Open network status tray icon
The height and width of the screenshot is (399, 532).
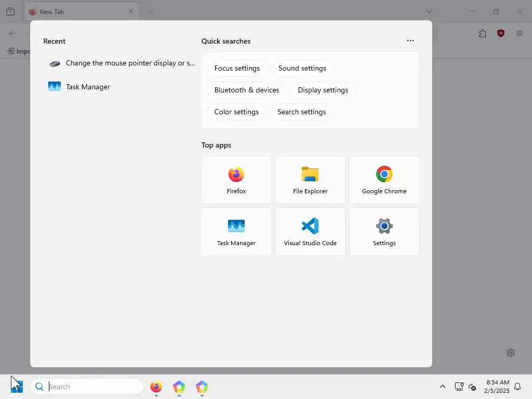coord(459,387)
